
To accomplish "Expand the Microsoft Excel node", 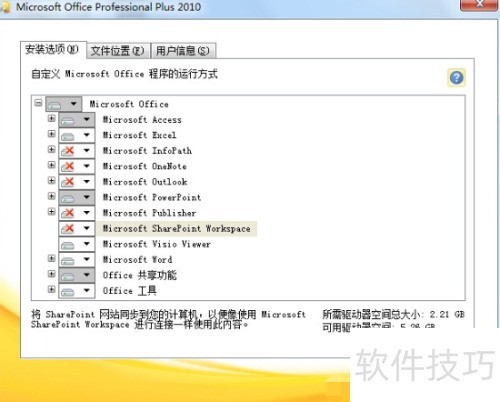I will (x=51, y=134).
